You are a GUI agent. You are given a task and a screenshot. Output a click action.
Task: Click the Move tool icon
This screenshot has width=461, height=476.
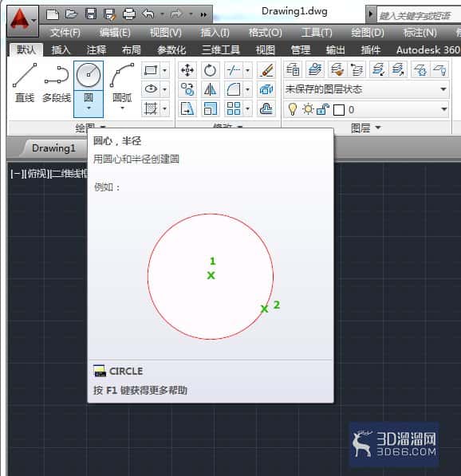[x=187, y=70]
